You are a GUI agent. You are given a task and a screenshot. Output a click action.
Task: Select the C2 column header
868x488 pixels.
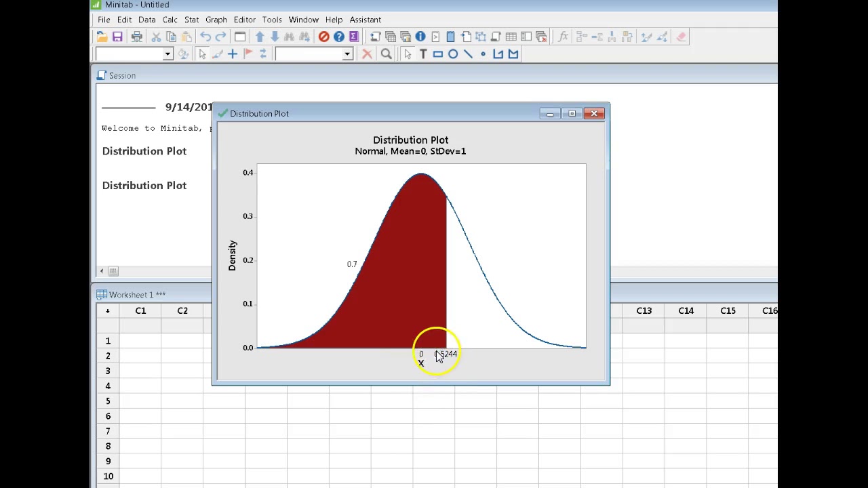click(182, 310)
